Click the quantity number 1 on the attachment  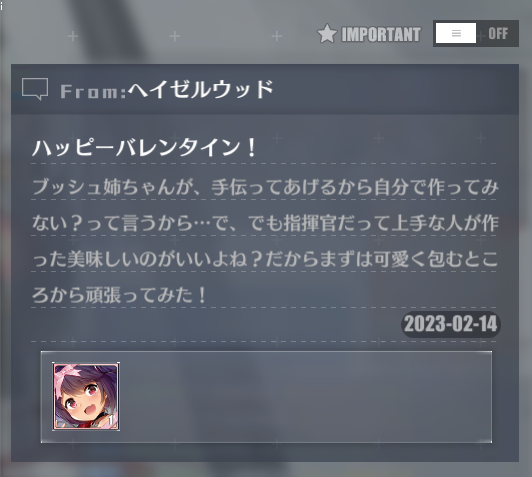pyautogui.click(x=111, y=420)
